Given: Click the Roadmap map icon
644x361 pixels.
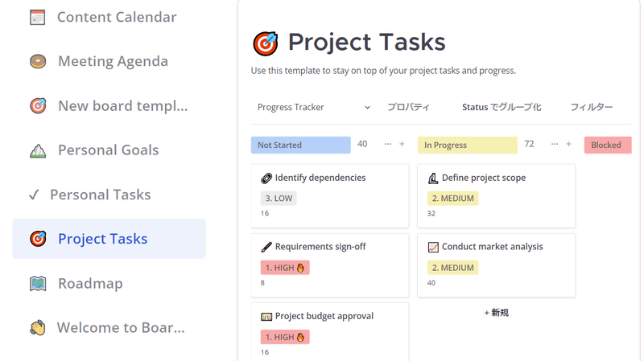Looking at the screenshot, I should pyautogui.click(x=38, y=284).
